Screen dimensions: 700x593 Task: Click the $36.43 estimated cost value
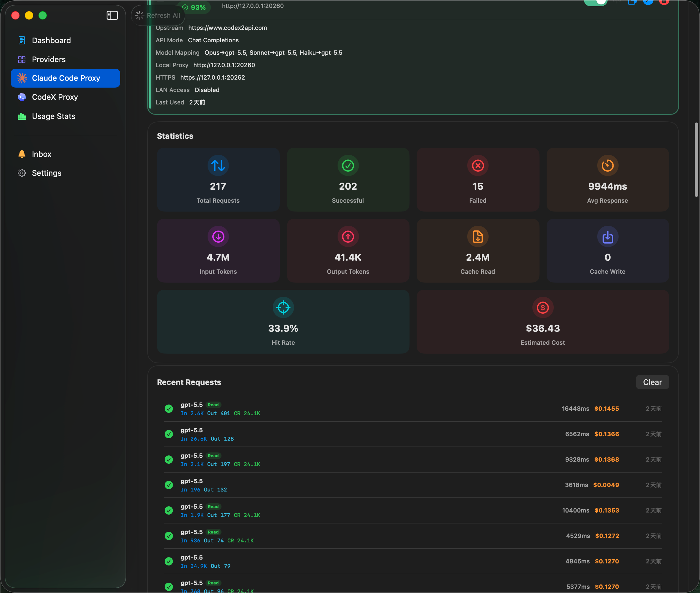tap(542, 328)
